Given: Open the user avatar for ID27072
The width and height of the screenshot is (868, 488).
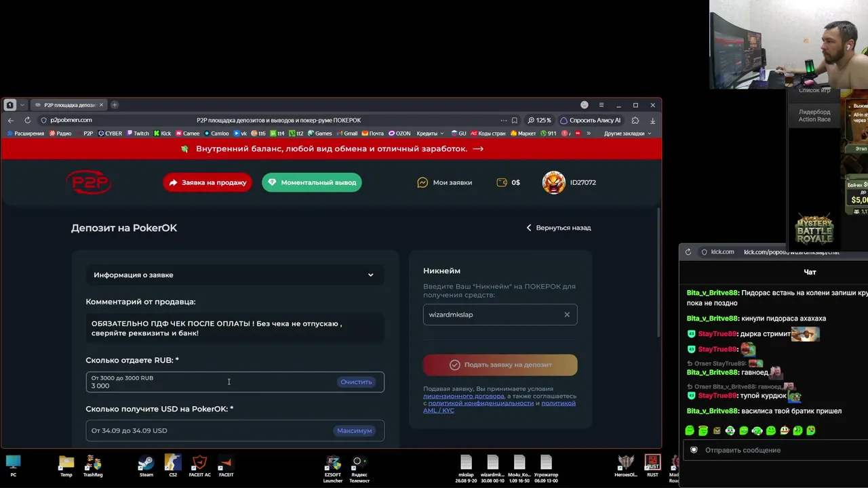Looking at the screenshot, I should [553, 182].
